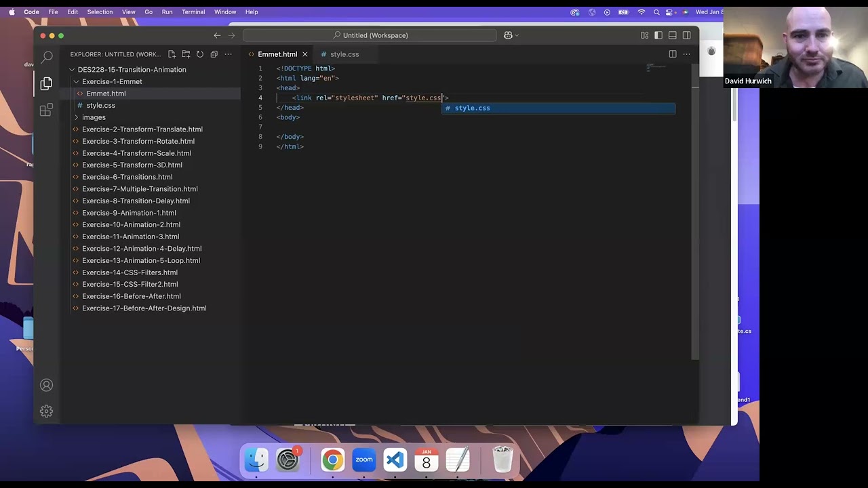The width and height of the screenshot is (868, 488).
Task: Open the Manage gear in activity bar
Action: click(46, 411)
